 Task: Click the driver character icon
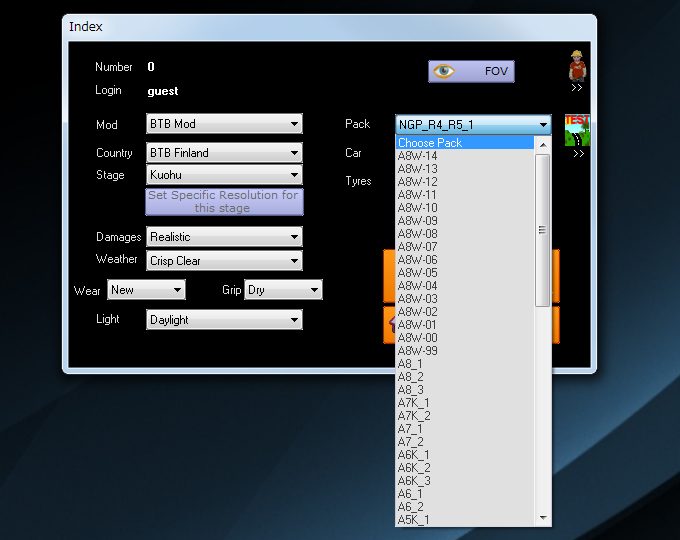576,65
